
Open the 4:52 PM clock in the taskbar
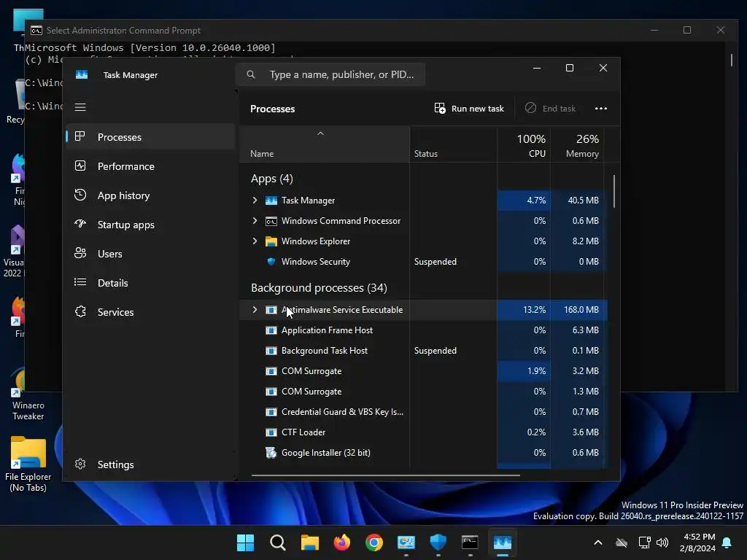[697, 542]
